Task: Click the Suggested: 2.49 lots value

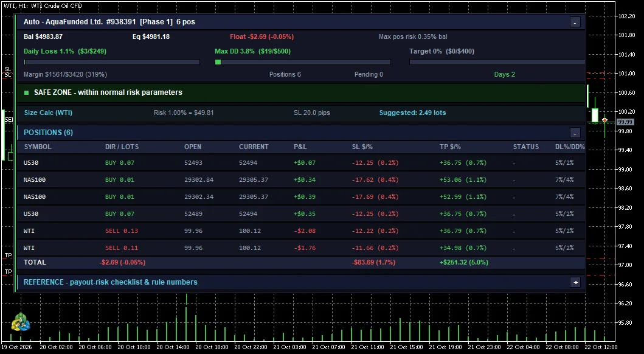Action: 412,113
